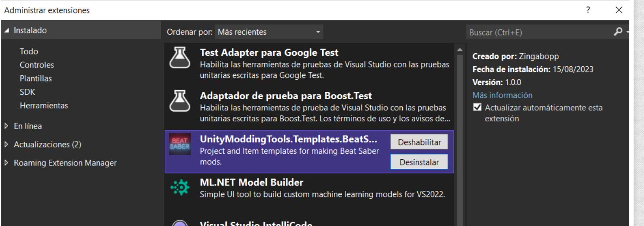Select the Visual Studio IntelliCode entry
Image resolution: width=644 pixels, height=226 pixels.
pyautogui.click(x=309, y=223)
